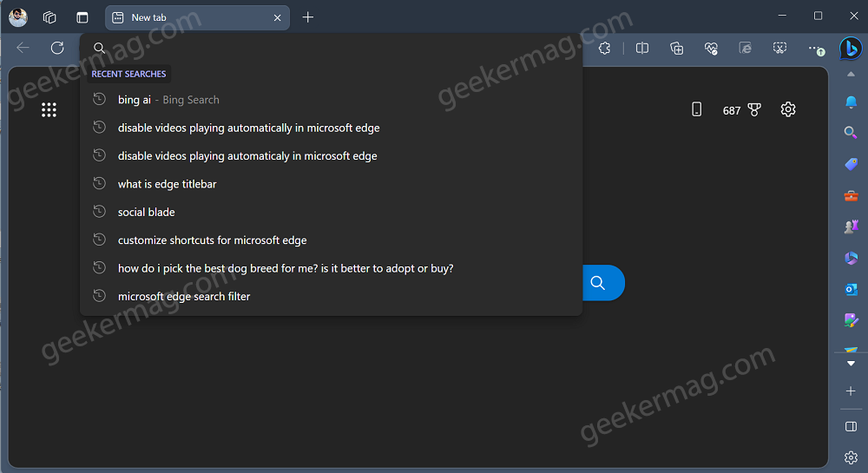Select the New tab tab
Screen dimensions: 868x473
click(197, 17)
